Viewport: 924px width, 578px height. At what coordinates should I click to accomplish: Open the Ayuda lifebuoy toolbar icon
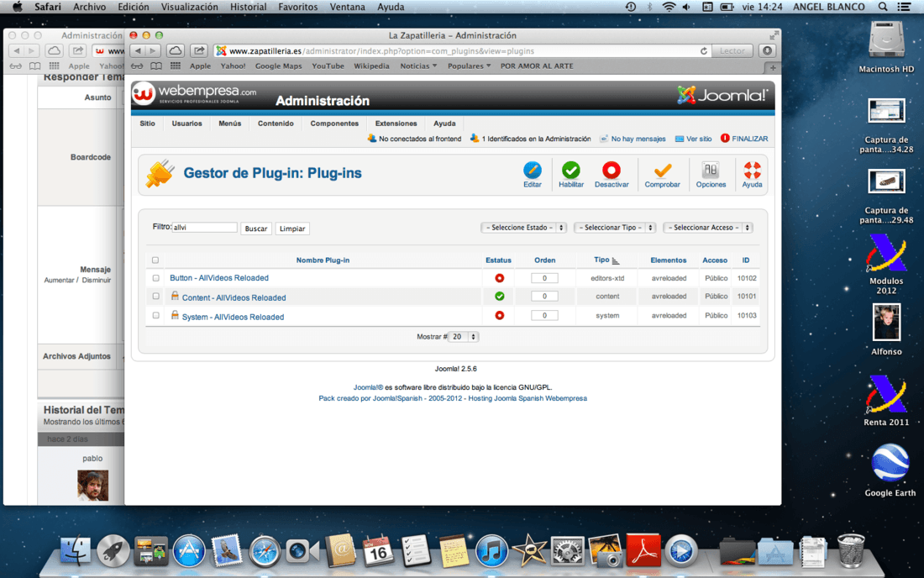point(752,171)
